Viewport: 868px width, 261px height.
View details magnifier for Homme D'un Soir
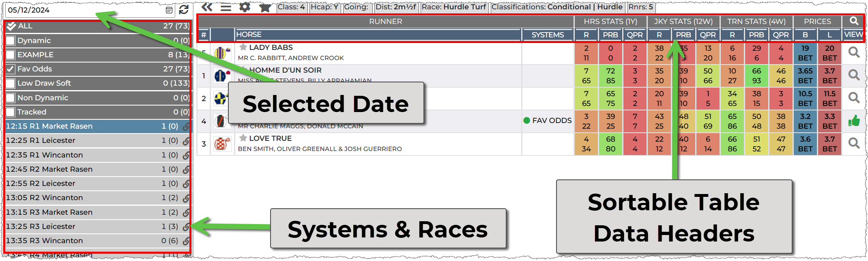coord(854,75)
